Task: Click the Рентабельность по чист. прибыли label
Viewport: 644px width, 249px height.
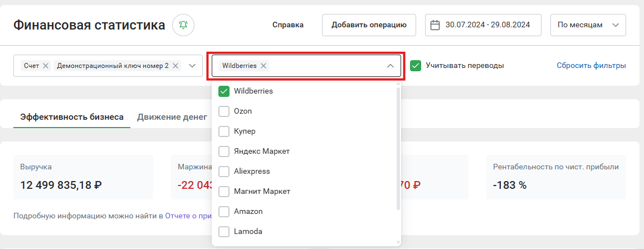Action: (555, 167)
